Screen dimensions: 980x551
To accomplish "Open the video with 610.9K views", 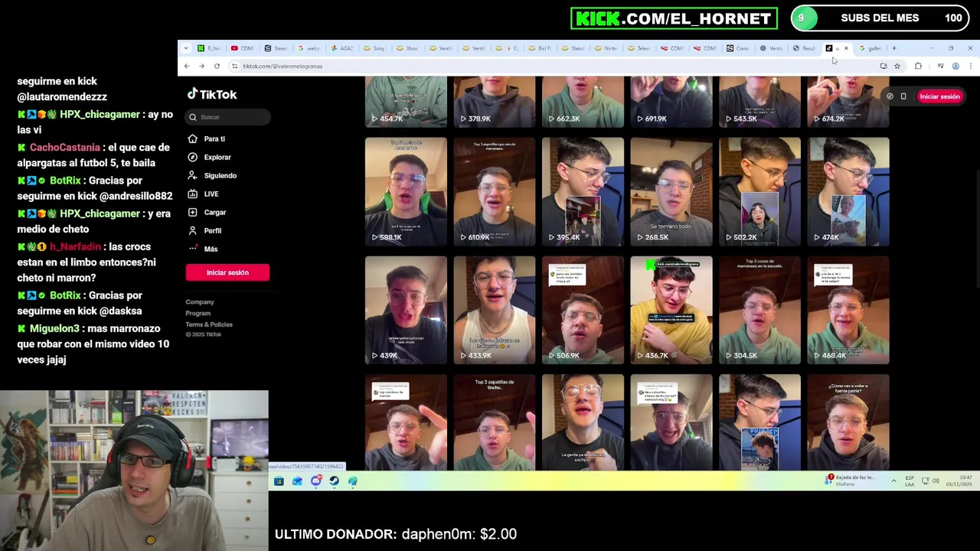I will [495, 191].
